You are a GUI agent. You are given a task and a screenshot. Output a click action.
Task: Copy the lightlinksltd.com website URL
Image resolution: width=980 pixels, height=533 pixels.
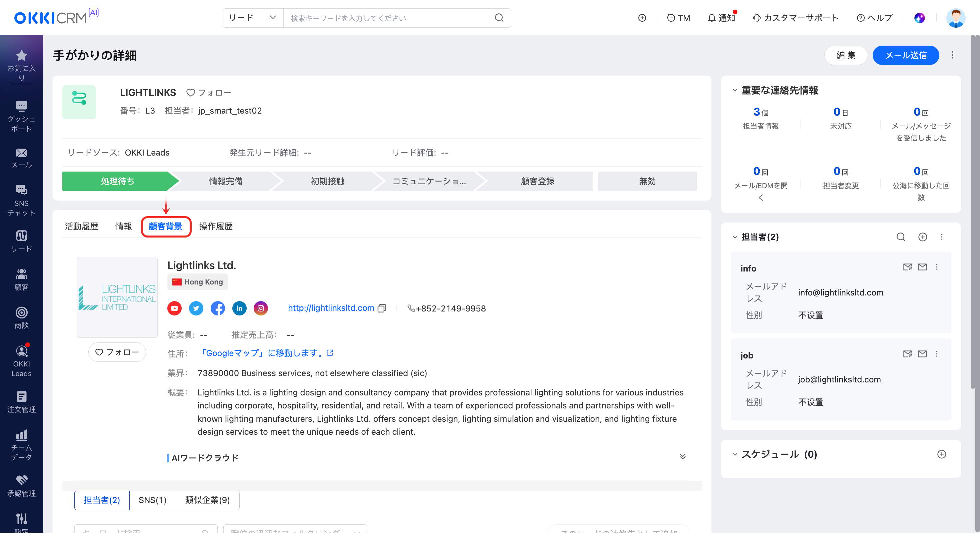click(382, 308)
